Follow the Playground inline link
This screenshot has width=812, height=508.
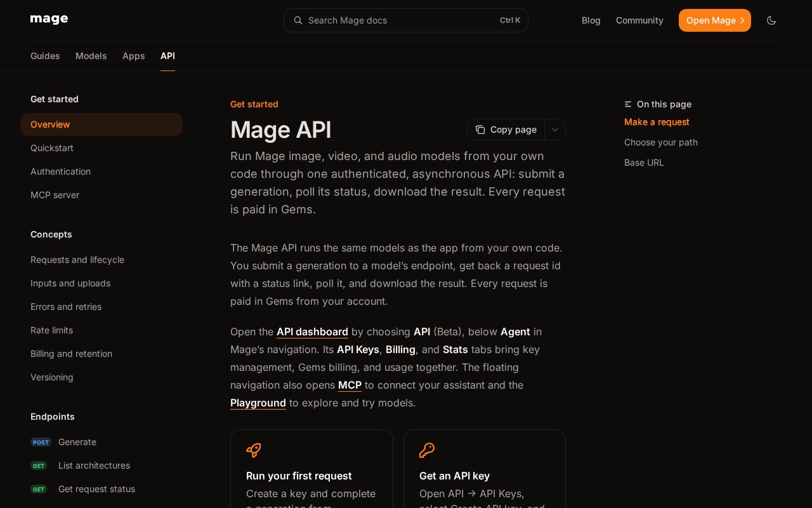click(258, 403)
